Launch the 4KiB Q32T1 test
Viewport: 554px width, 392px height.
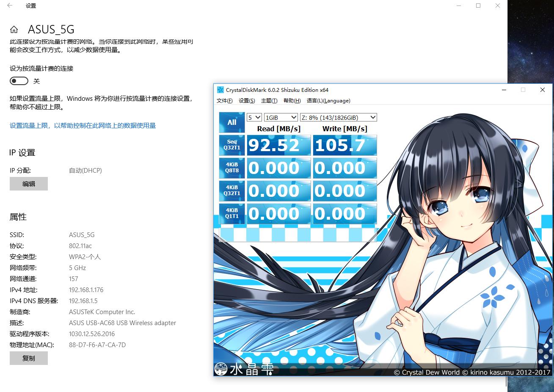point(232,191)
